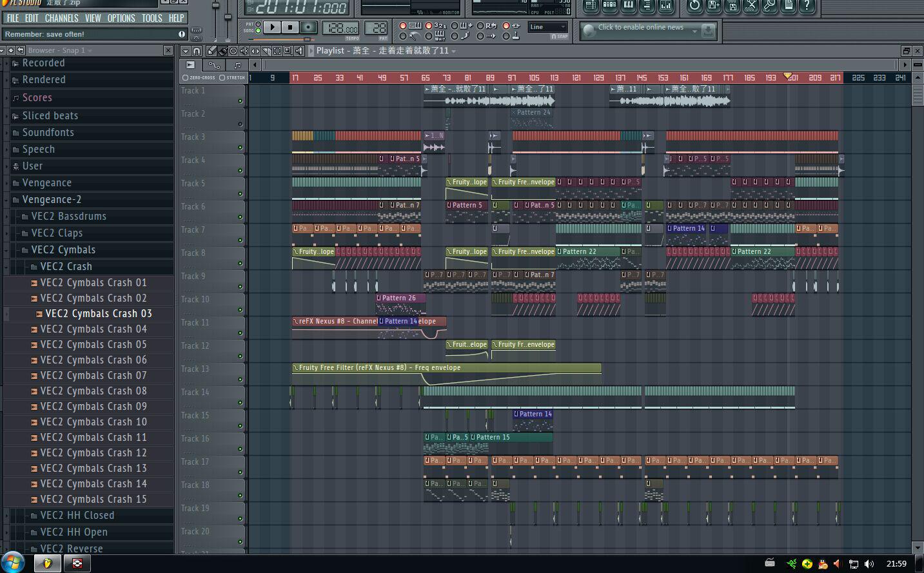Open the question mark help icon
This screenshot has width=924, height=573.
[x=806, y=5]
